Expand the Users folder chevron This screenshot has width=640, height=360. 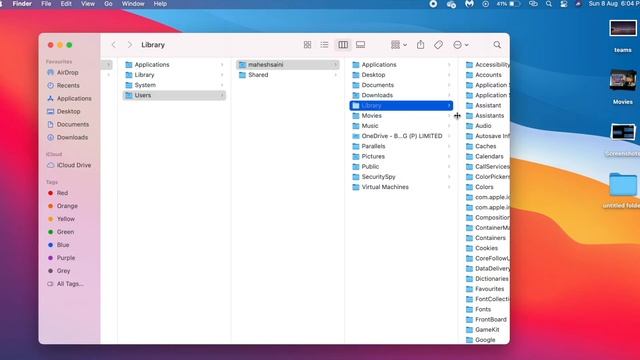pyautogui.click(x=222, y=96)
